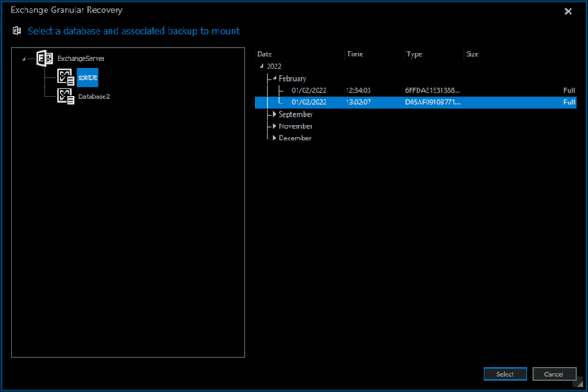Expand the December month node
588x392 pixels.
click(x=274, y=138)
